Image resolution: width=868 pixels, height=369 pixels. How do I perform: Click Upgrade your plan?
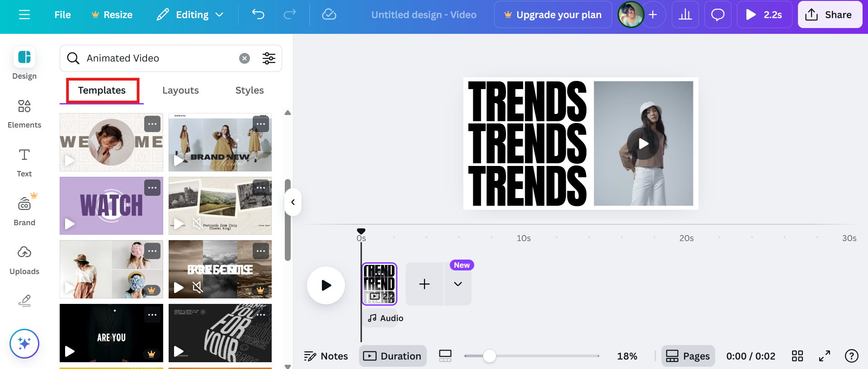(x=553, y=15)
